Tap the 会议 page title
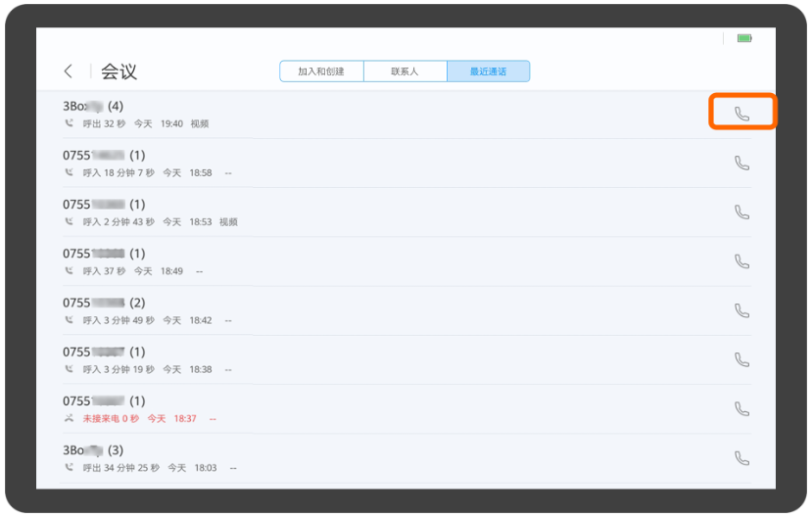This screenshot has height=518, width=812. [x=119, y=71]
